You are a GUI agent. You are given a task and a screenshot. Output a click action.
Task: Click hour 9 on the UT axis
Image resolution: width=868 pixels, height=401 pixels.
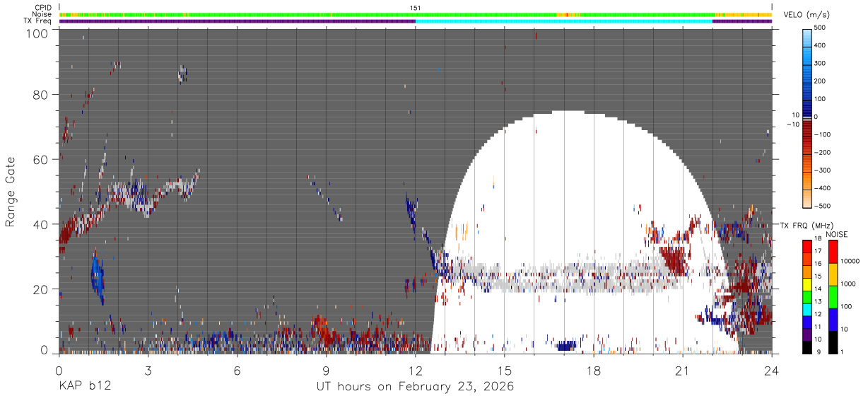pos(326,370)
